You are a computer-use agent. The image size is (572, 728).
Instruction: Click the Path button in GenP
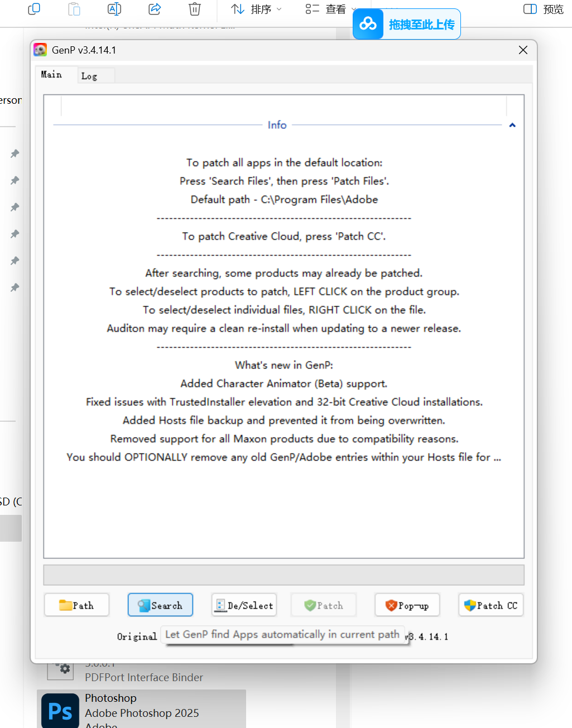pos(76,605)
